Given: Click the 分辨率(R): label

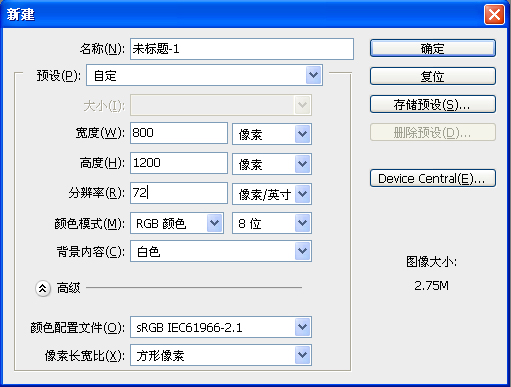Looking at the screenshot, I should click(x=97, y=193).
